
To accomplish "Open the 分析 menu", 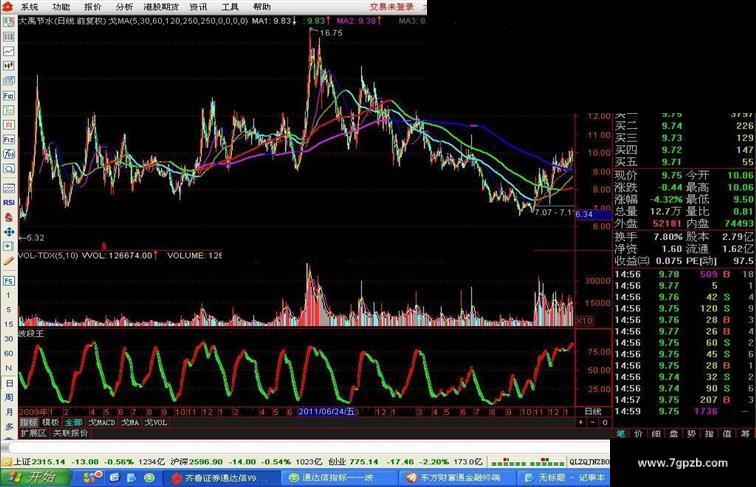I will (x=124, y=7).
